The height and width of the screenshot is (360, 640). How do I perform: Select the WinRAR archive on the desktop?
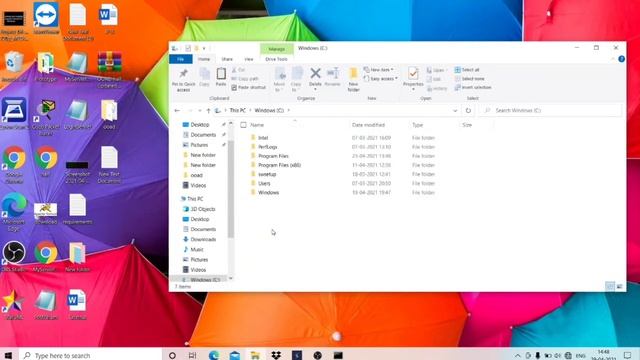tap(109, 69)
